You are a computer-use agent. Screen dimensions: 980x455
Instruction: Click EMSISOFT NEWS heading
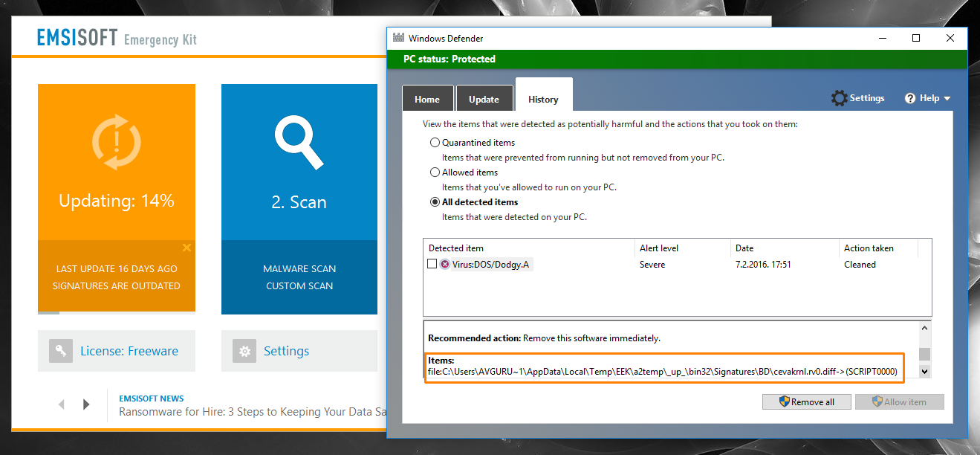tap(152, 398)
